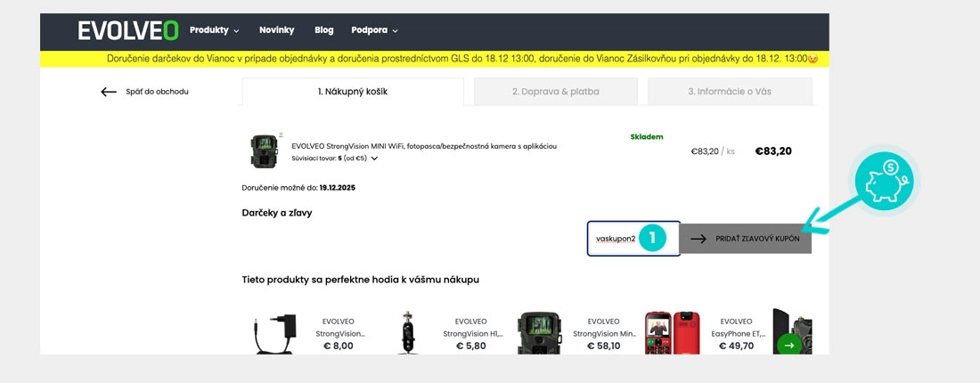980x383 pixels.
Task: Click the coupon code input field
Action: [x=633, y=239]
